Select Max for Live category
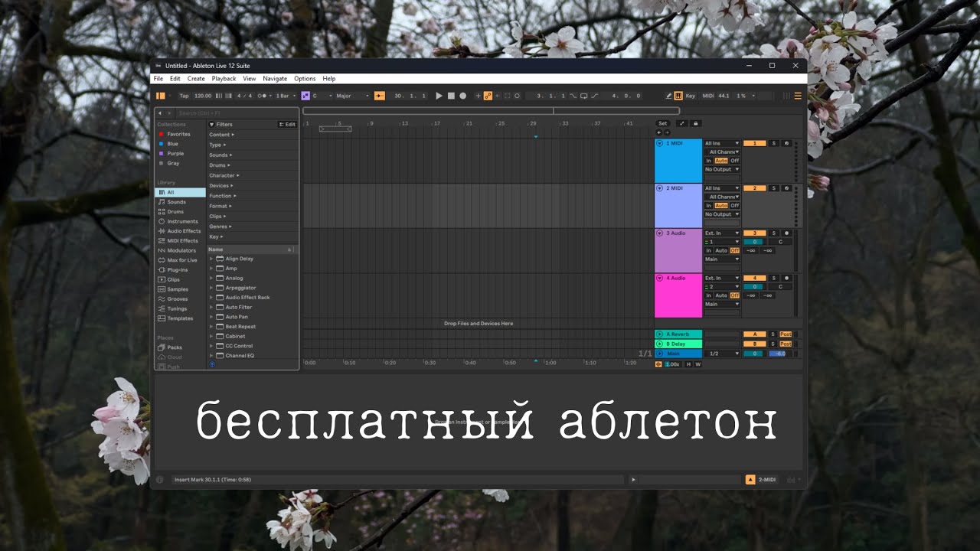This screenshot has height=551, width=980. point(180,260)
